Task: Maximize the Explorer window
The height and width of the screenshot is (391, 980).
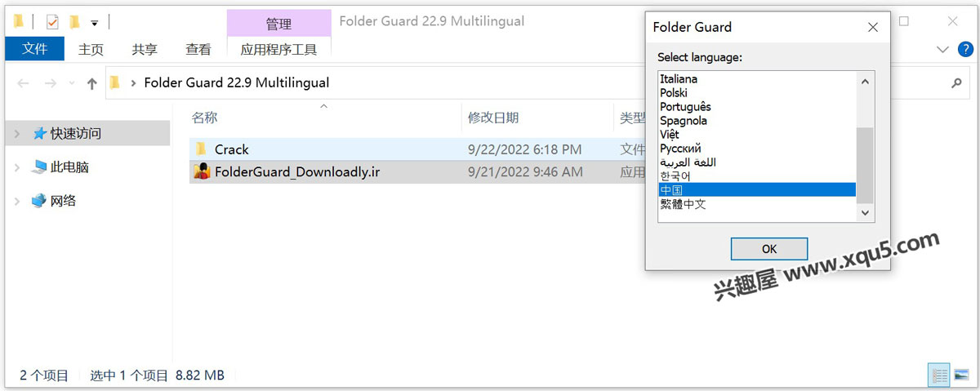Action: (x=904, y=21)
